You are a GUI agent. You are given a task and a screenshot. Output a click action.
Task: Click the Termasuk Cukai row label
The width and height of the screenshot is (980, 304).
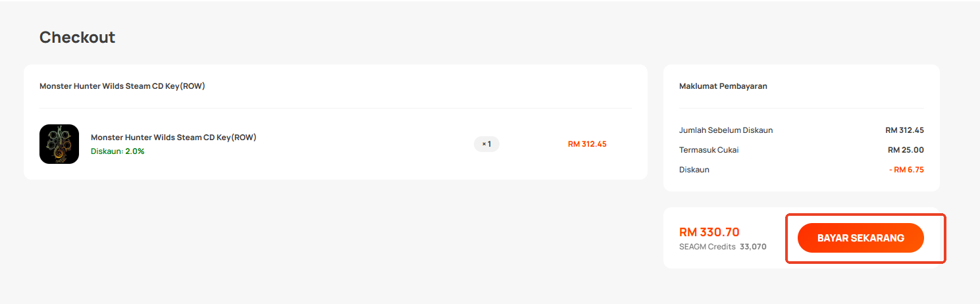pos(709,150)
